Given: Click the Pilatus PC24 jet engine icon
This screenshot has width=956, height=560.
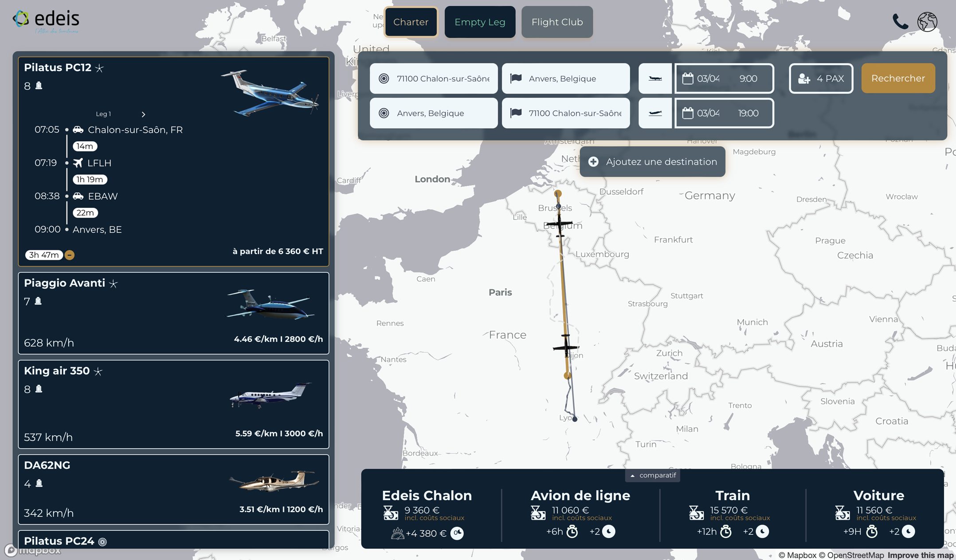Looking at the screenshot, I should pyautogui.click(x=102, y=542).
